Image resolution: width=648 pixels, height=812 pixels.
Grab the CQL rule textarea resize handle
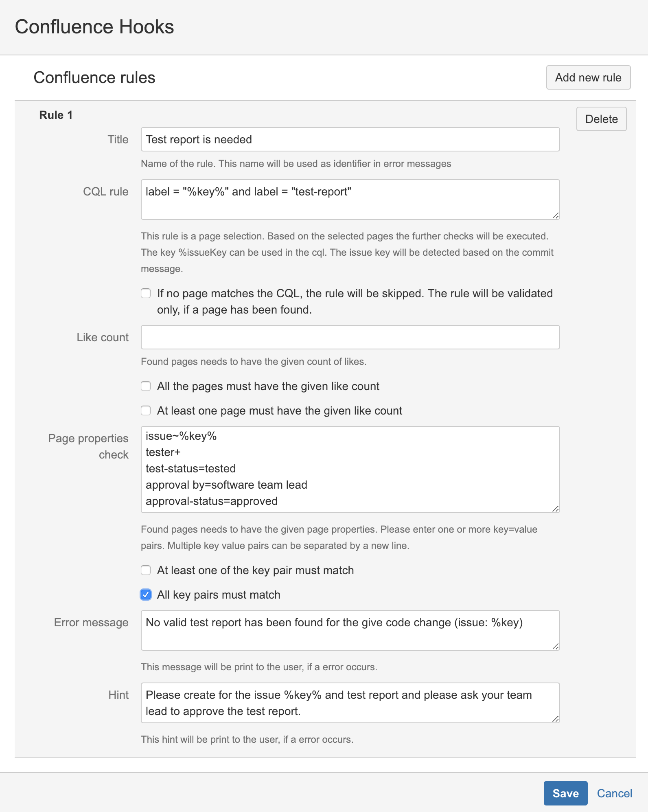coord(556,215)
